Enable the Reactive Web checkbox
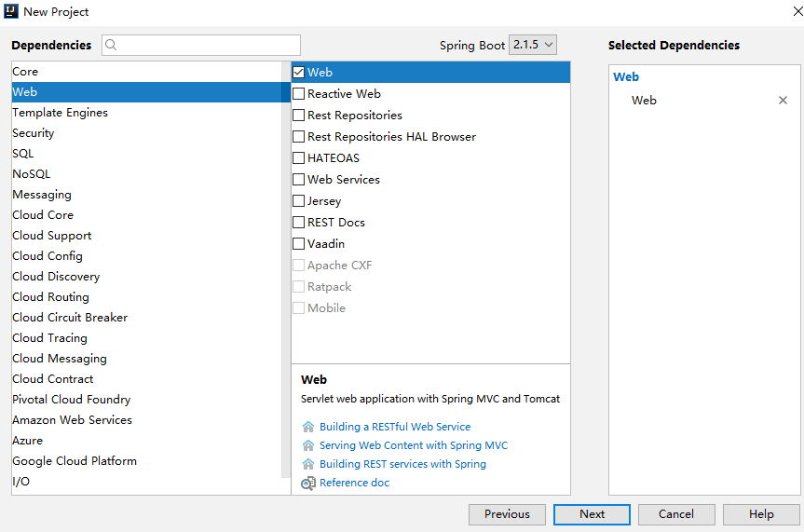 tap(299, 94)
